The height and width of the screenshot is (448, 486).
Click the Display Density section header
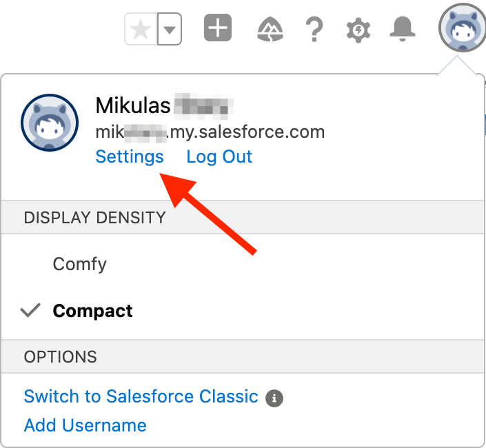95,218
